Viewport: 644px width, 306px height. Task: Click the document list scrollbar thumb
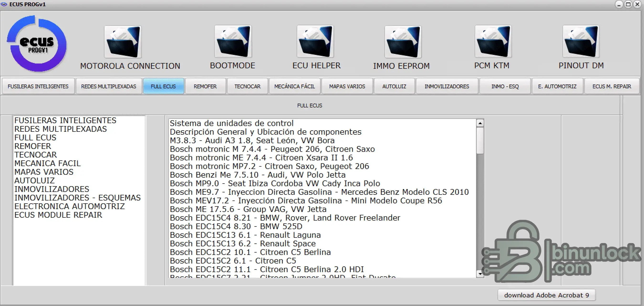(480, 141)
